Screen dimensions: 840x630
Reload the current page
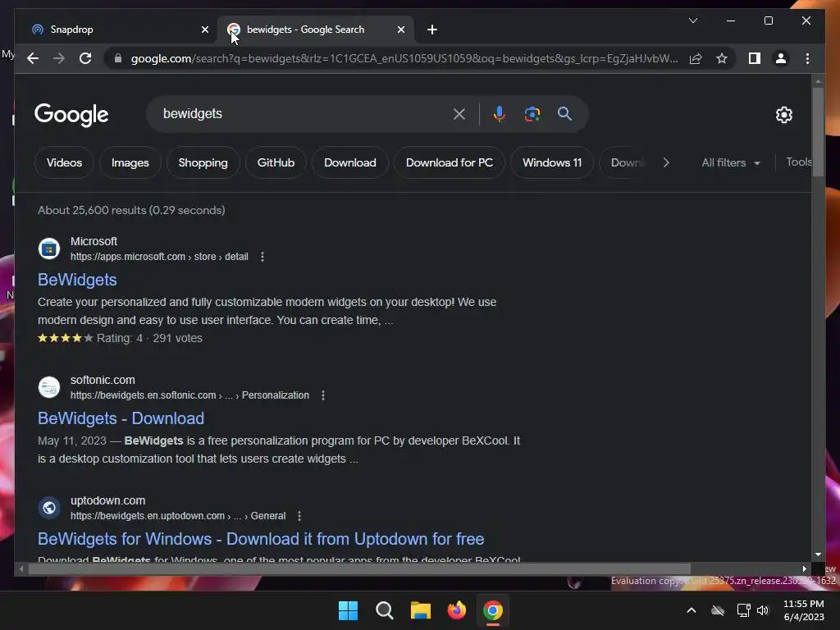[85, 58]
